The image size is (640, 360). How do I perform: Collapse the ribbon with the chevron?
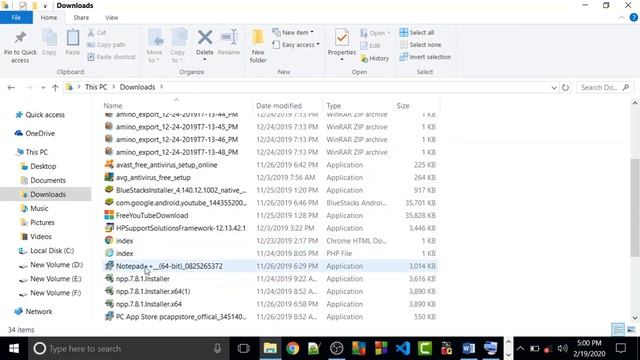pyautogui.click(x=621, y=18)
